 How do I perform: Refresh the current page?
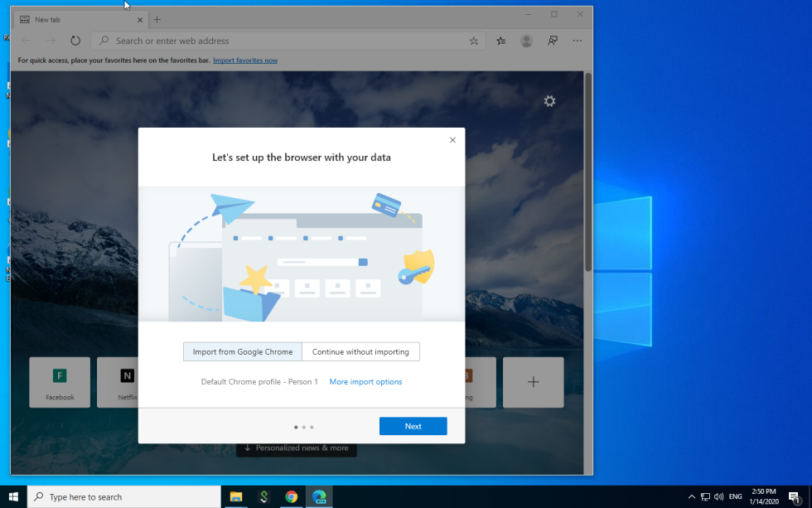[75, 40]
